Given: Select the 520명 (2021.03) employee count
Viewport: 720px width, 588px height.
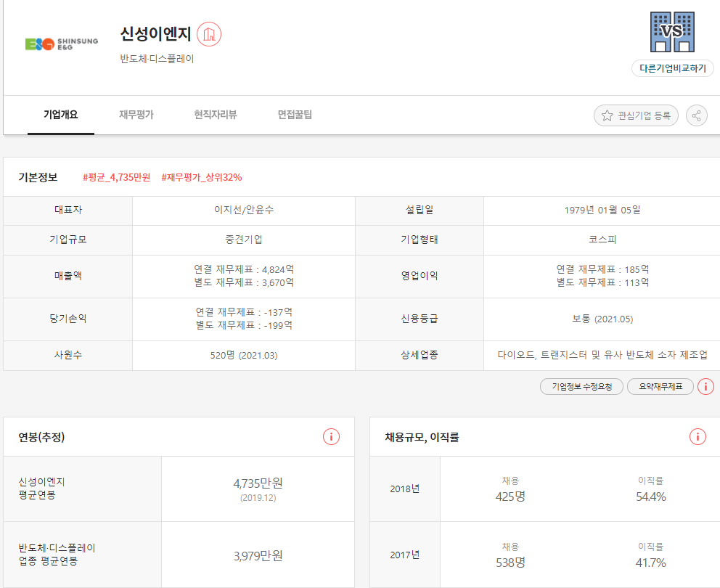Looking at the screenshot, I should pos(244,355).
